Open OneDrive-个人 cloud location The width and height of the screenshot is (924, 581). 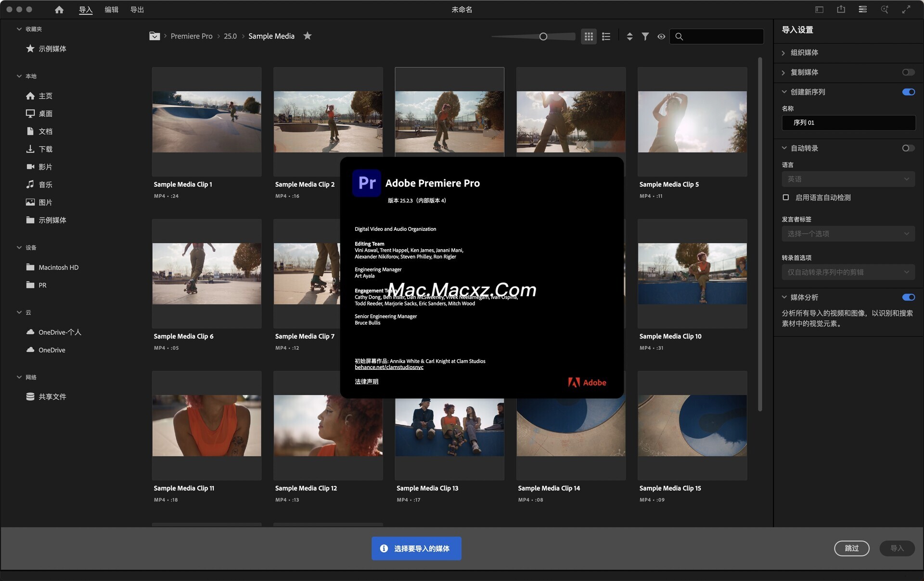53,332
